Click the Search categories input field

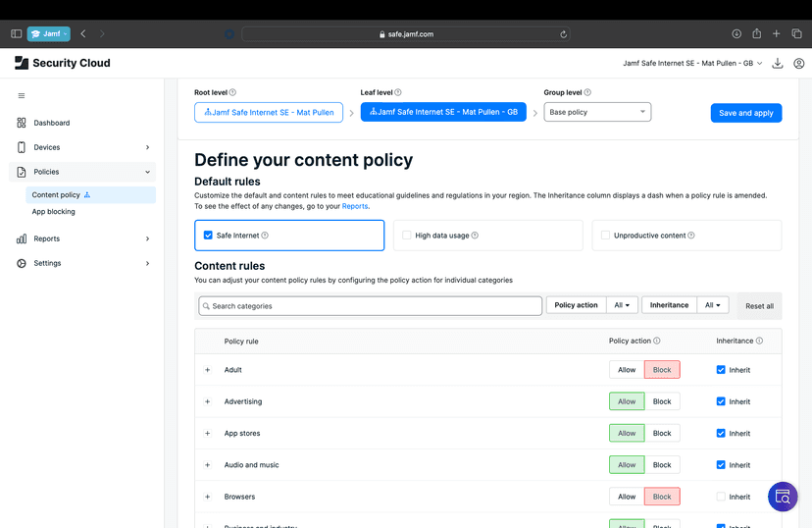371,306
